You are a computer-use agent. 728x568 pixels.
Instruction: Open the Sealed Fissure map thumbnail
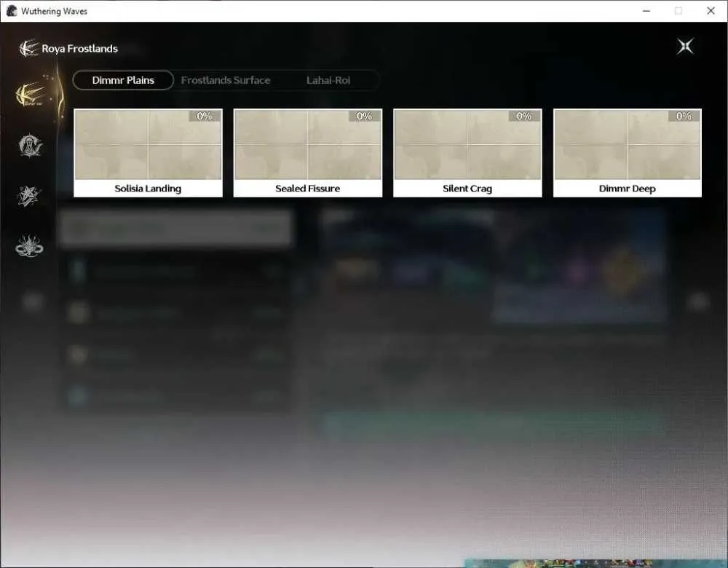tap(308, 144)
